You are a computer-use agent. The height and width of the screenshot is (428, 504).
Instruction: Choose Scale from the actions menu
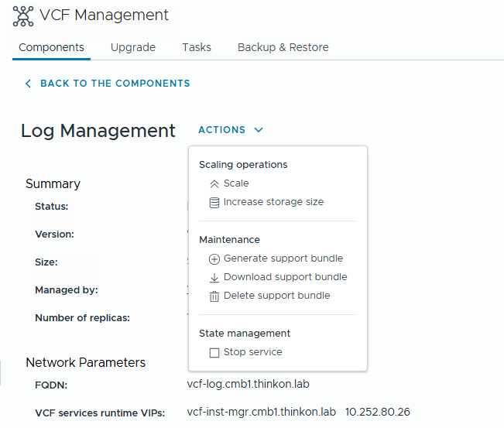236,183
